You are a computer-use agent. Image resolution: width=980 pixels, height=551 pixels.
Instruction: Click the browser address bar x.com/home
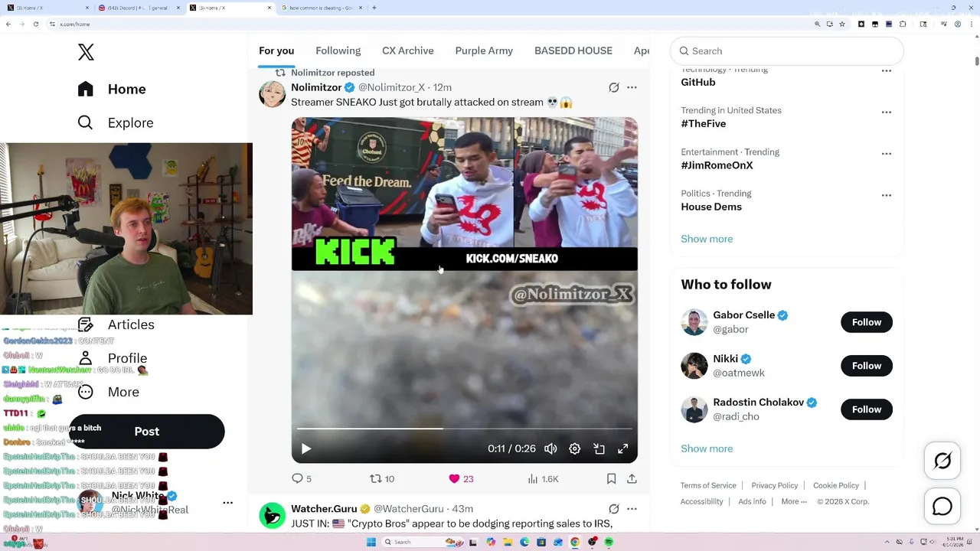pyautogui.click(x=429, y=24)
